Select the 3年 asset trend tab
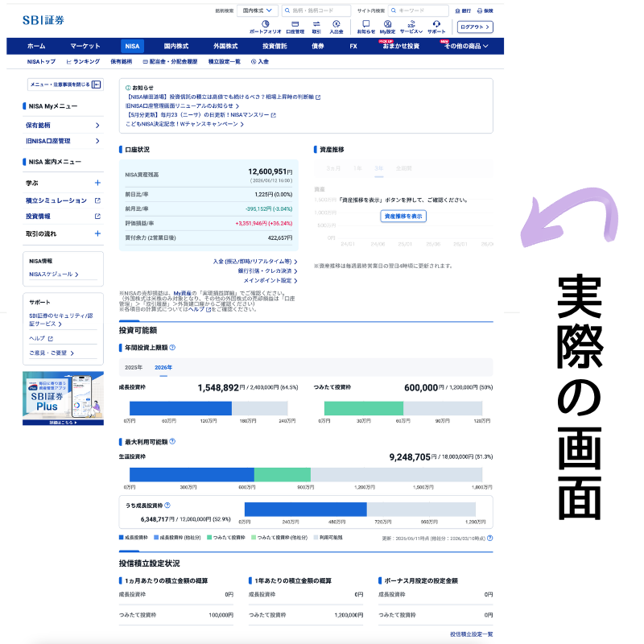The height and width of the screenshot is (644, 644). (x=378, y=168)
